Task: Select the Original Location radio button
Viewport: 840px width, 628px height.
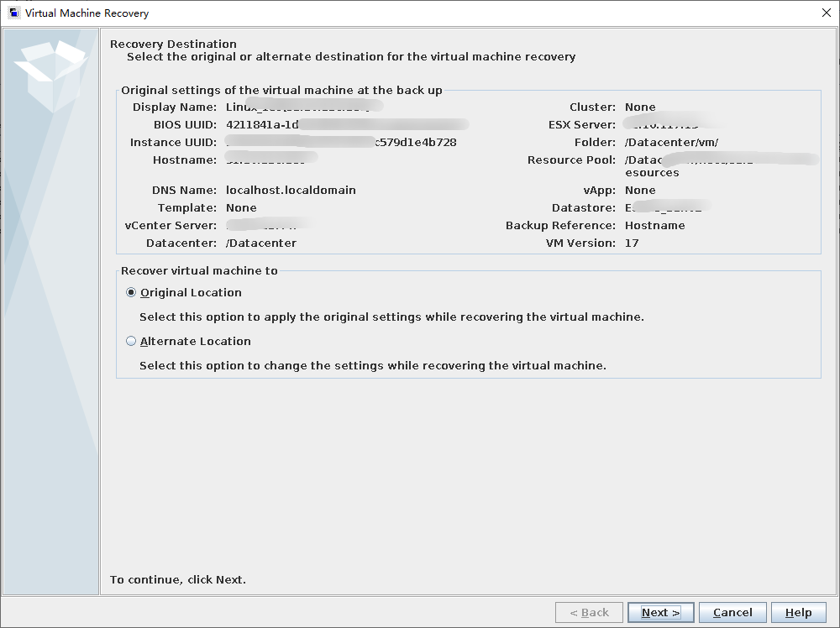Action: [x=131, y=293]
